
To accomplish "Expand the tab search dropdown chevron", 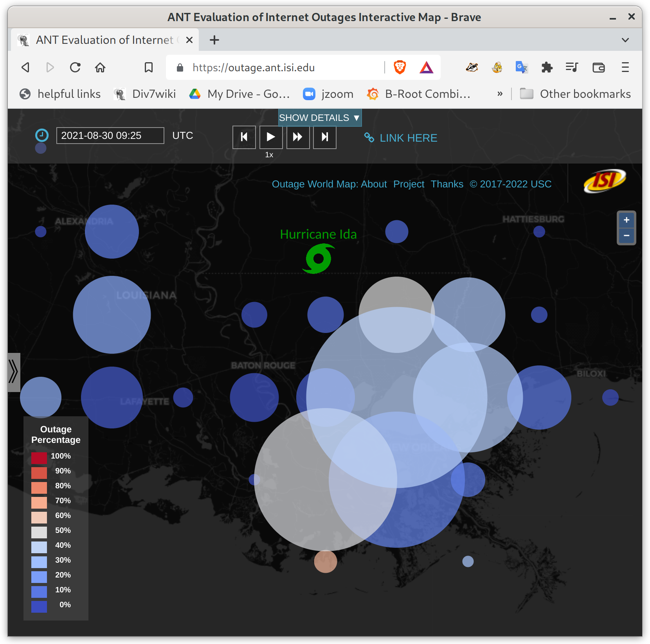I will pos(625,40).
